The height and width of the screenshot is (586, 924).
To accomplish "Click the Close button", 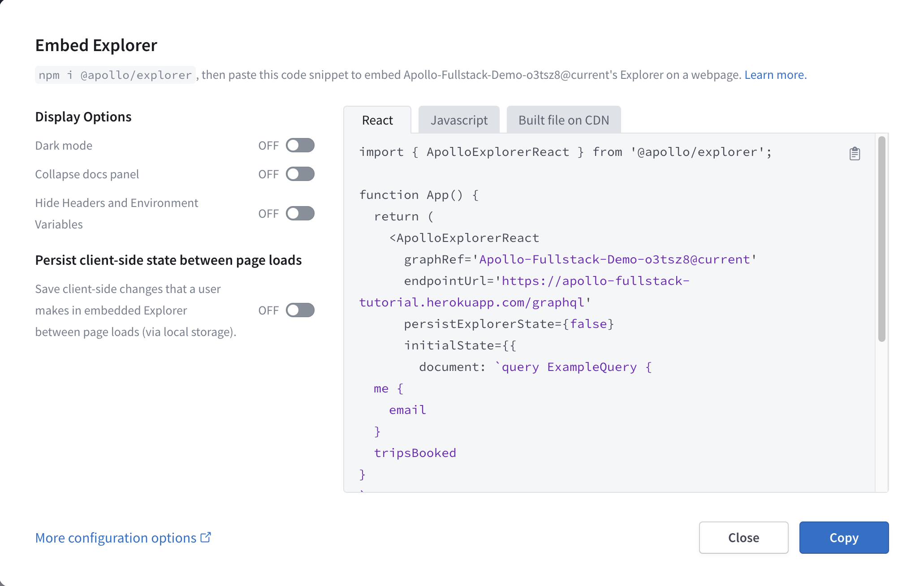I will pos(743,538).
